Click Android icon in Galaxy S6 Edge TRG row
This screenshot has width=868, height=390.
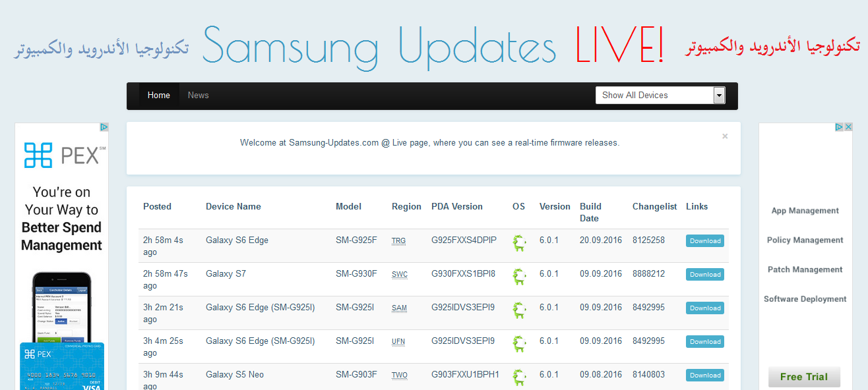(520, 244)
